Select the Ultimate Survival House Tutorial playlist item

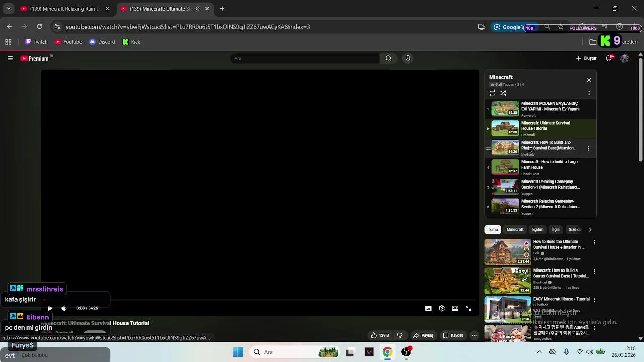pos(540,128)
